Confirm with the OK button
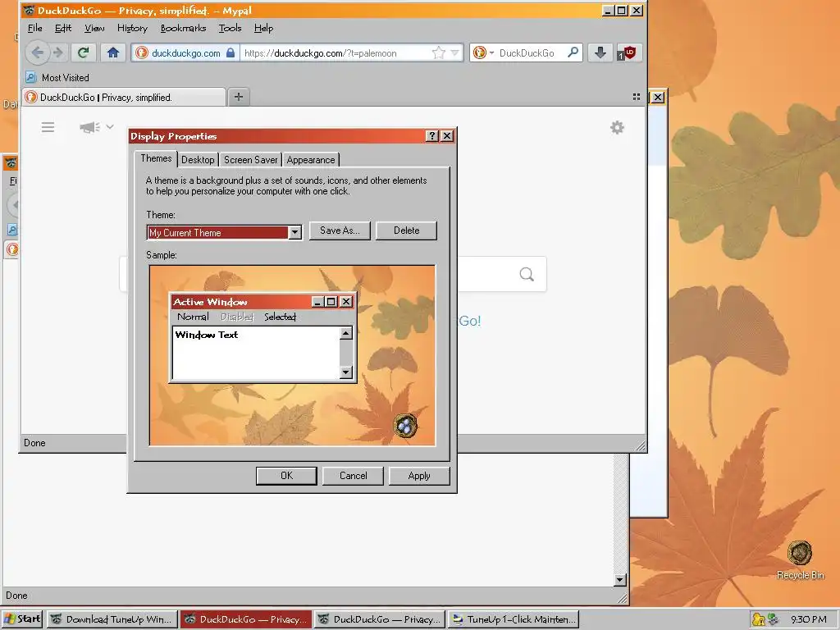 coord(286,476)
